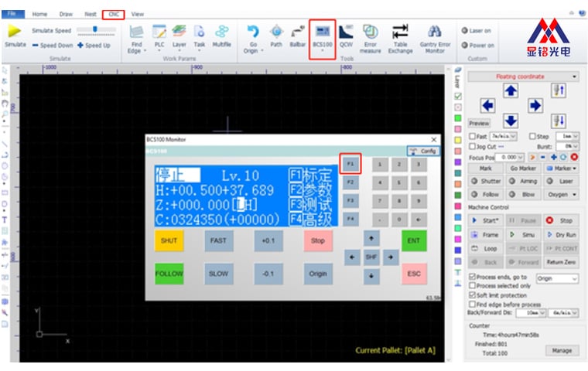
Task: Open the Error measure tool
Action: [x=370, y=39]
